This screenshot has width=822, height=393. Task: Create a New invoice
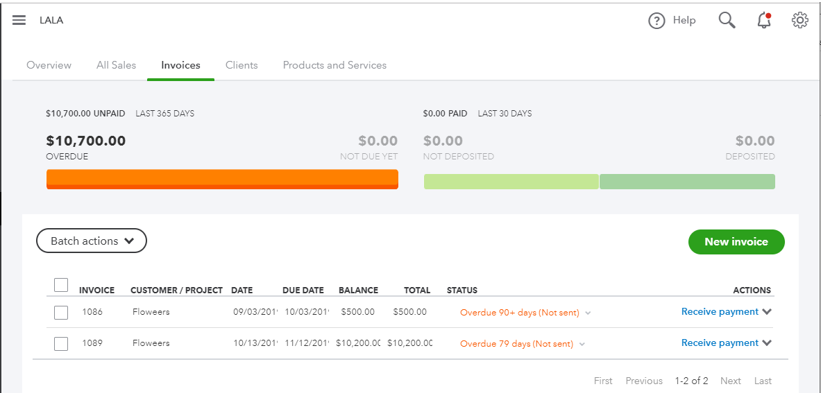click(736, 242)
